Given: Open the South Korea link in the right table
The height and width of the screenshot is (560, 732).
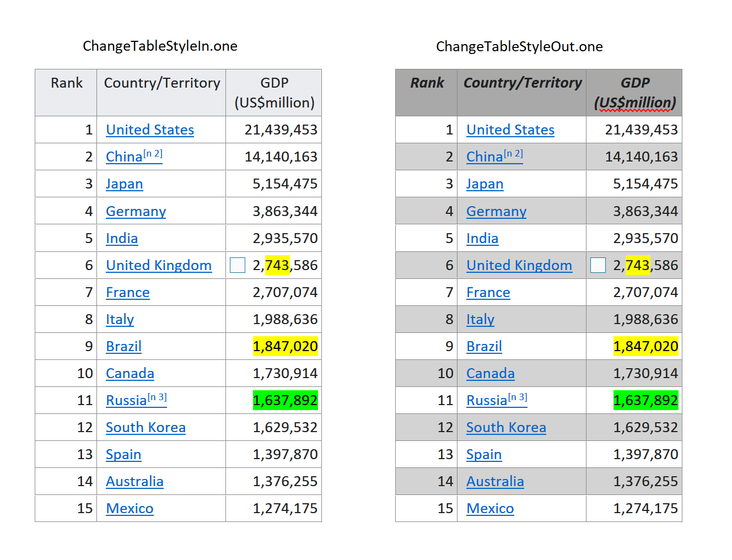Looking at the screenshot, I should (x=506, y=428).
